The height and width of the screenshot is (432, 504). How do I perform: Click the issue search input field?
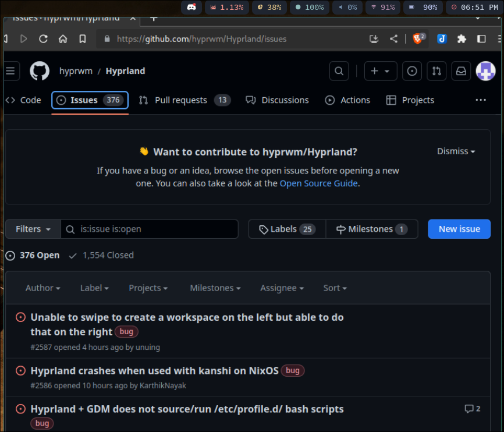point(150,229)
